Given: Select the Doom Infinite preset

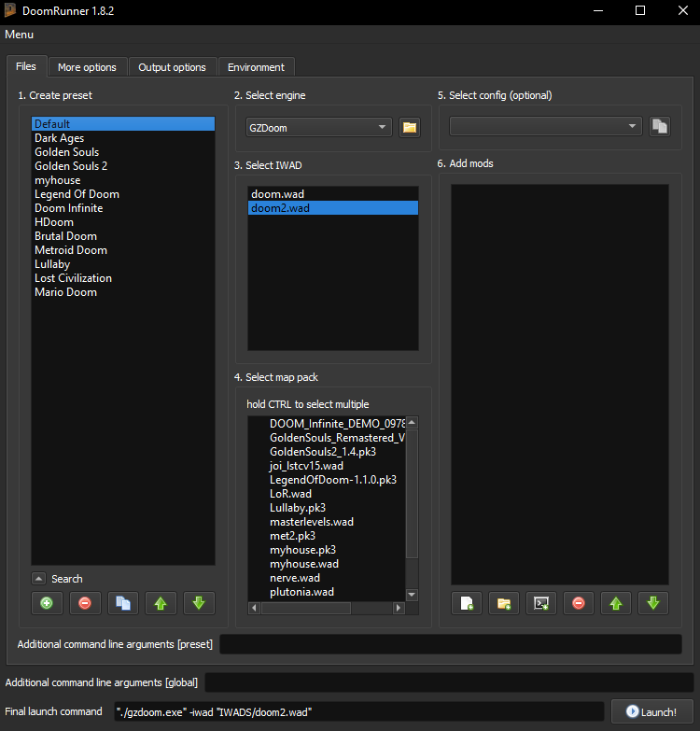Looking at the screenshot, I should click(123, 208).
